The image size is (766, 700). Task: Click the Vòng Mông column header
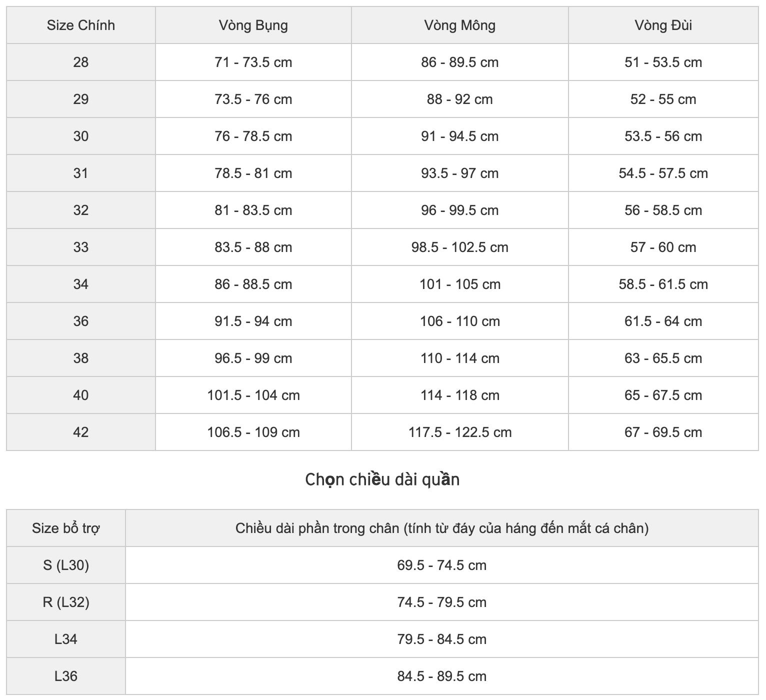click(x=460, y=25)
